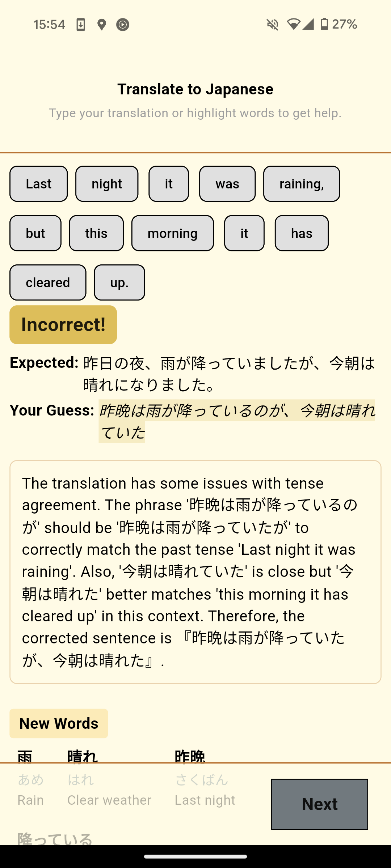Tap the location pin status icon
The image size is (391, 868).
point(102,25)
